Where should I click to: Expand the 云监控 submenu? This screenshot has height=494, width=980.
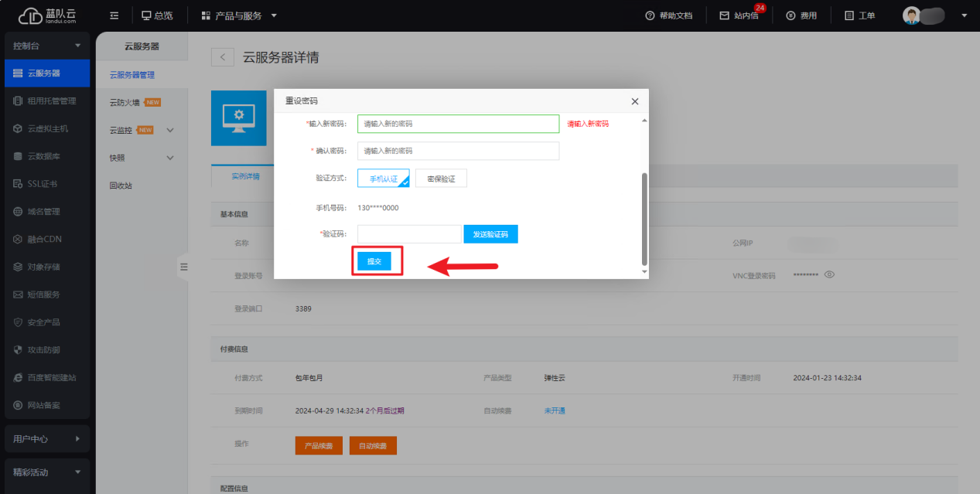[x=170, y=130]
